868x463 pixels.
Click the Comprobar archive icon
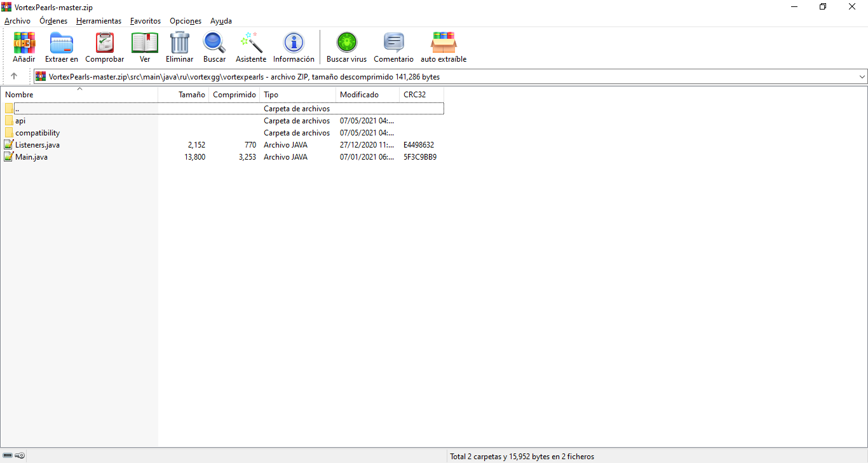tap(105, 43)
